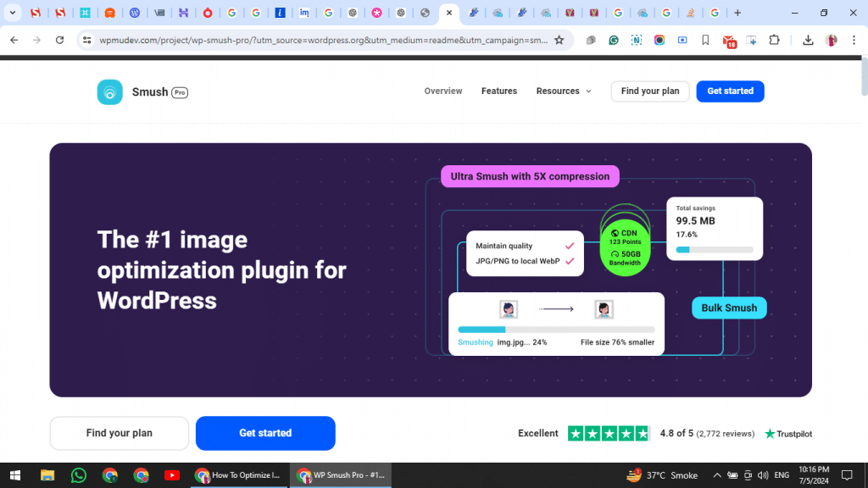This screenshot has height=488, width=868.
Task: Open YouTube from the taskbar
Action: tap(172, 475)
